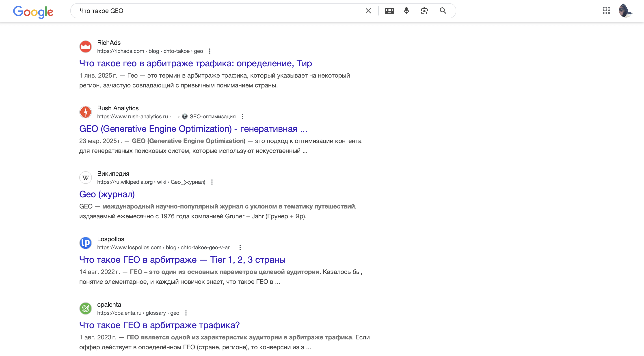Click the RichAds site favicon
Viewport: 644px width, 356px height.
(x=86, y=47)
